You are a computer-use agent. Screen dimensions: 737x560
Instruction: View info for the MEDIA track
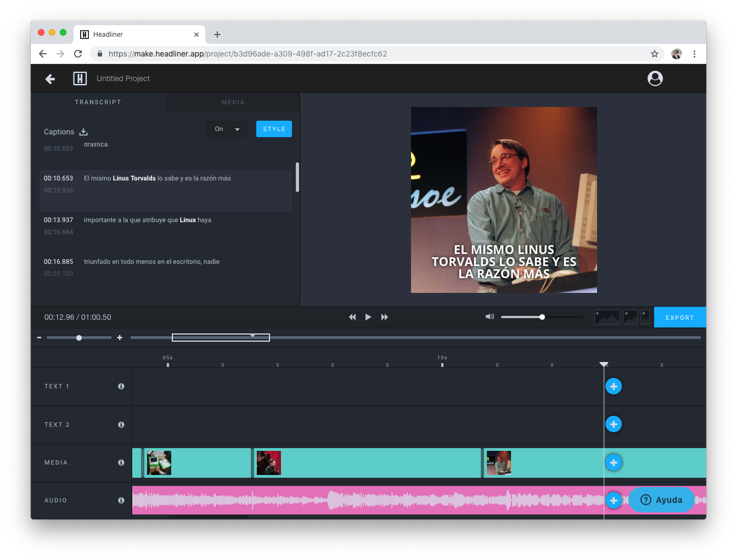(x=121, y=462)
